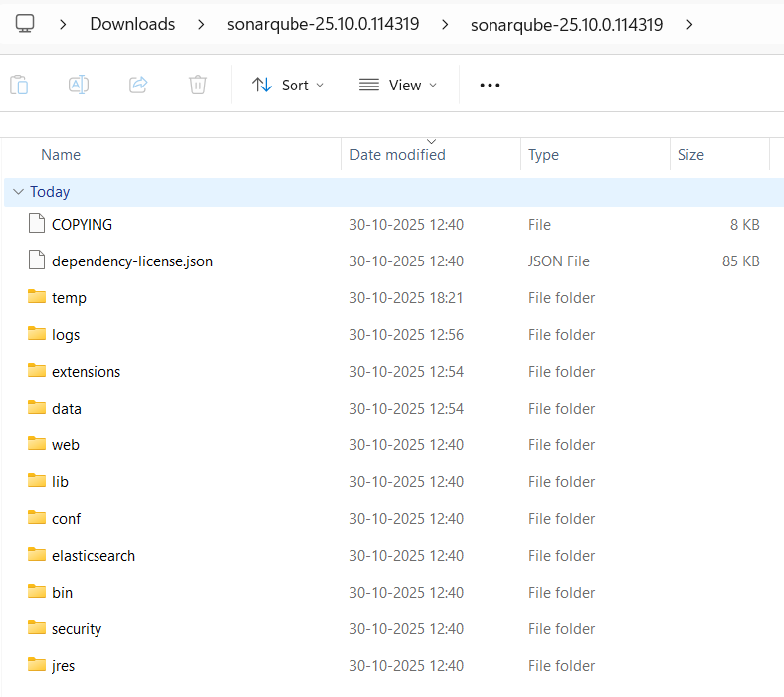This screenshot has width=784, height=697.
Task: Select the elasticsearch folder icon
Action: pos(37,554)
